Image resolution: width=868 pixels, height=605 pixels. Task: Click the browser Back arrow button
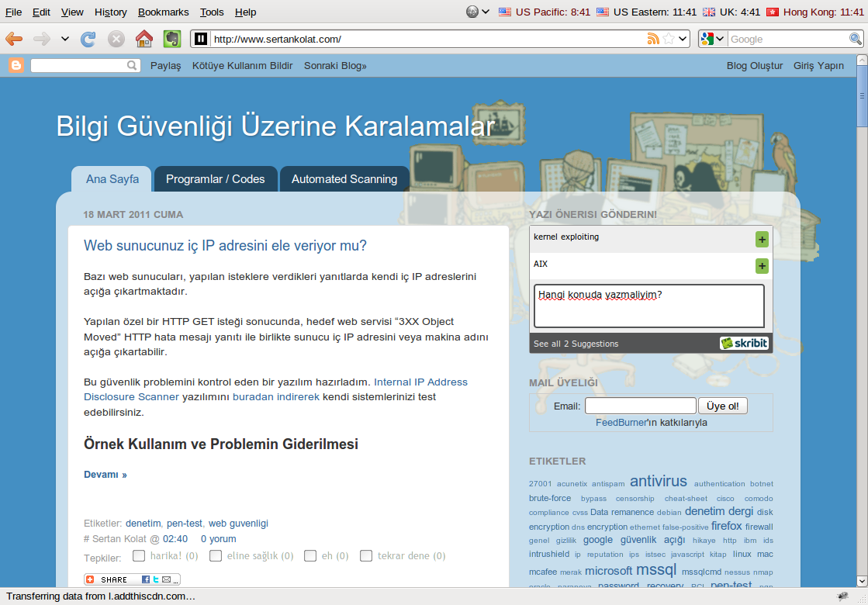[x=14, y=39]
